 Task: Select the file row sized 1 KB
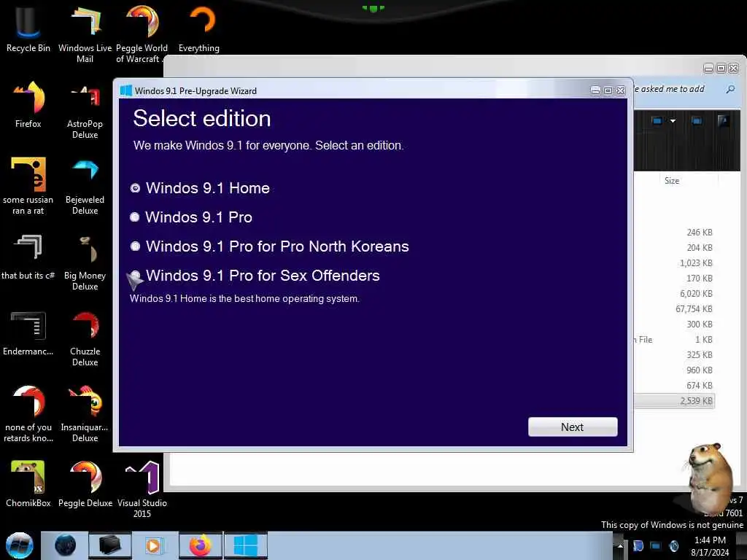point(674,340)
